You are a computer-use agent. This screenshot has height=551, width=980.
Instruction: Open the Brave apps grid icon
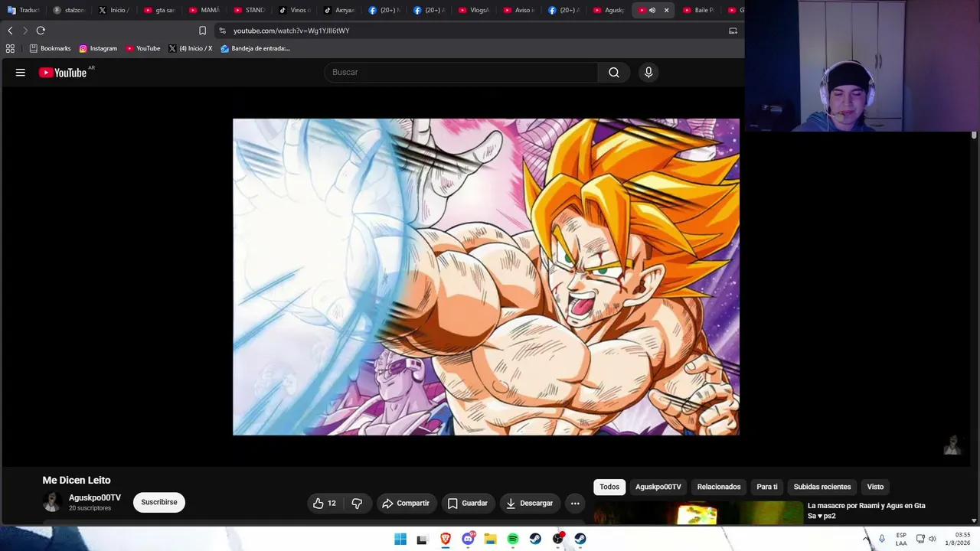(x=10, y=48)
